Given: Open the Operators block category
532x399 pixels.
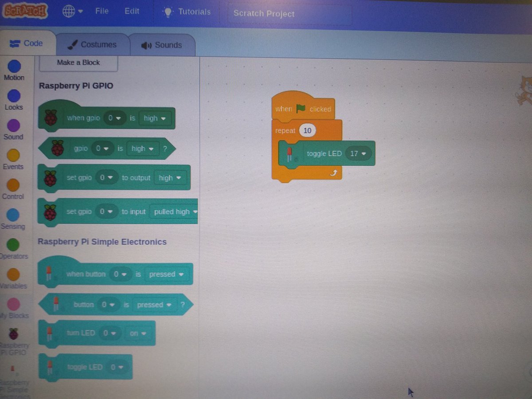Looking at the screenshot, I should tap(14, 247).
